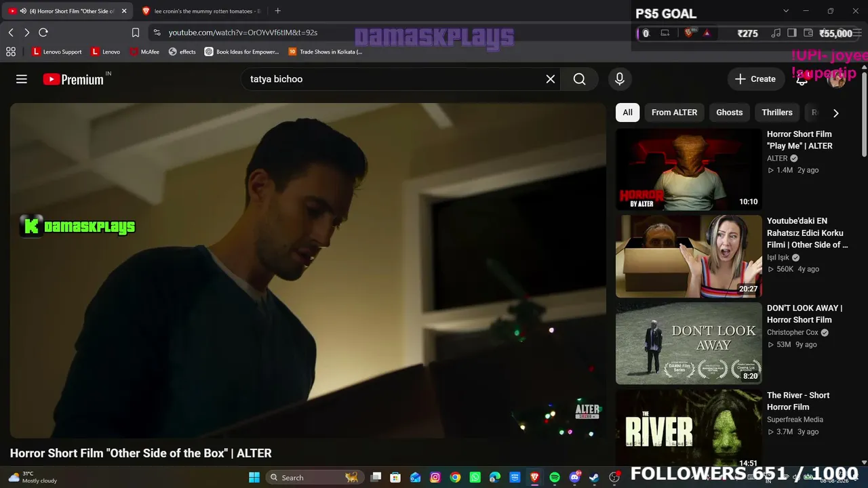Viewport: 868px width, 488px height.
Task: Open the media control music note icon
Action: (x=775, y=33)
